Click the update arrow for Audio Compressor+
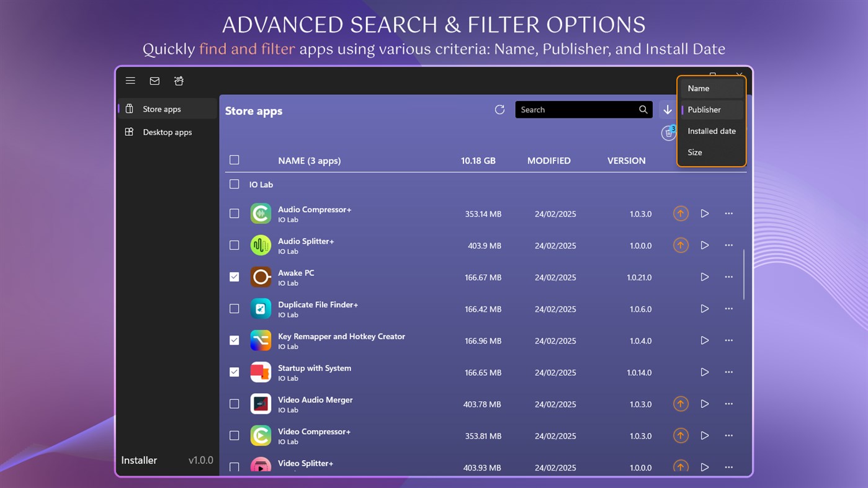This screenshot has height=488, width=868. pos(681,213)
